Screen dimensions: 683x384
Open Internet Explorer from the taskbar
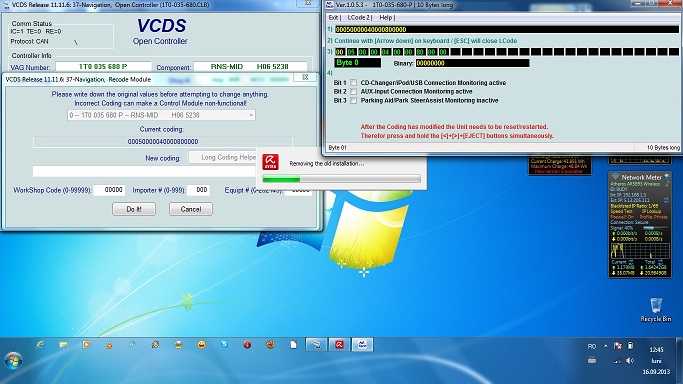click(41, 344)
